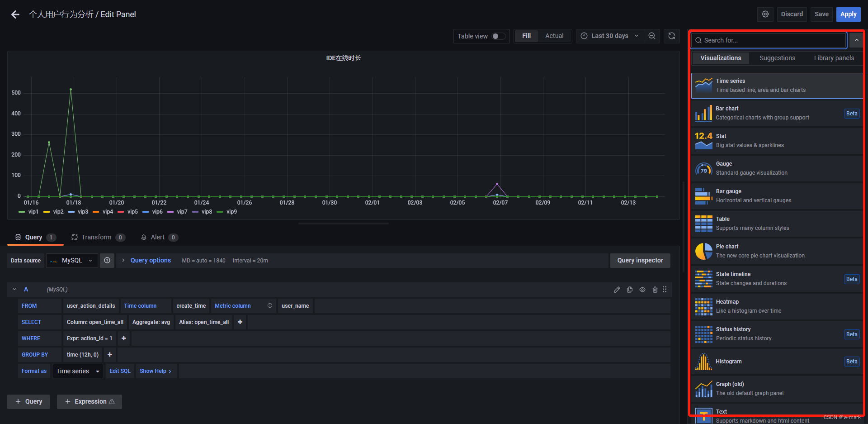Image resolution: width=868 pixels, height=424 pixels.
Task: Open the Transform tab
Action: click(97, 237)
